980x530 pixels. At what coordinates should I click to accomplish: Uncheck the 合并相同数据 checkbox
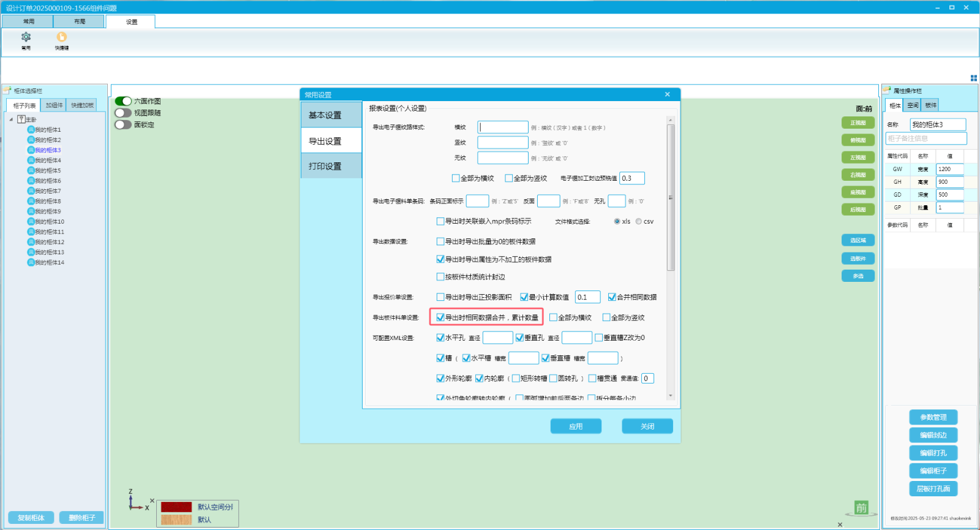pos(612,297)
